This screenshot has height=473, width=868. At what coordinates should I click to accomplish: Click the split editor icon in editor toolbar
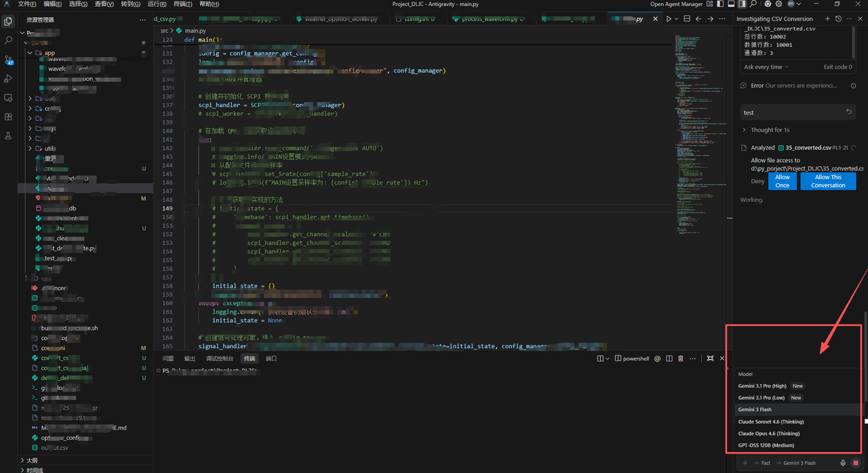click(x=688, y=19)
